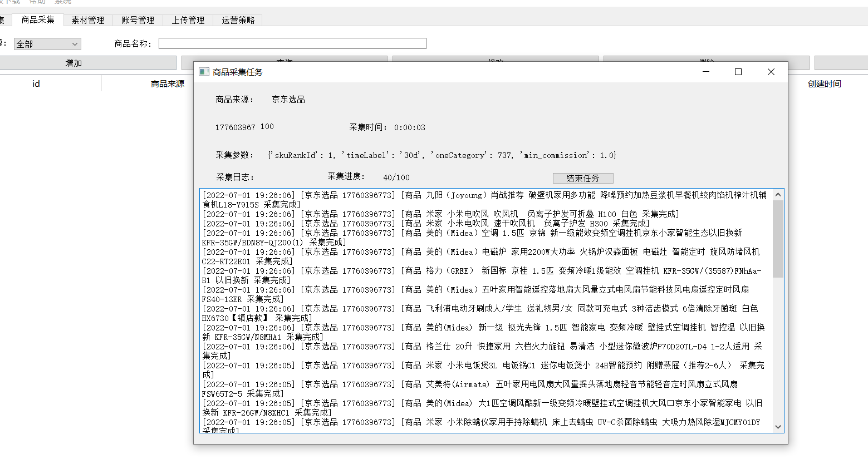Click the log scrollbar down arrow
The width and height of the screenshot is (868, 464).
[778, 427]
